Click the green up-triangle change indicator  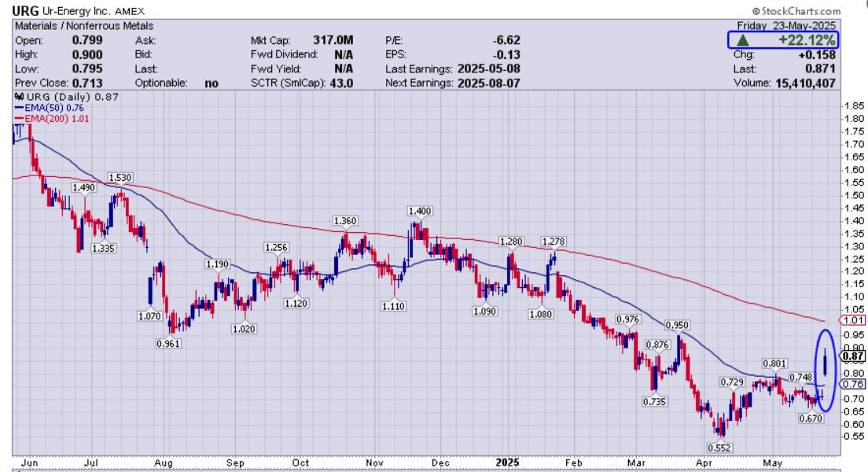(x=743, y=40)
